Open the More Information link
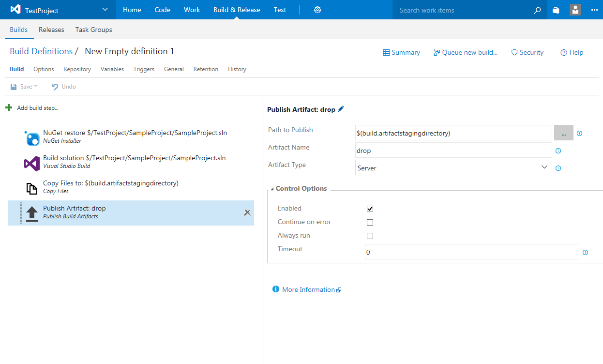Screen dimensions: 603x364 [308, 289]
